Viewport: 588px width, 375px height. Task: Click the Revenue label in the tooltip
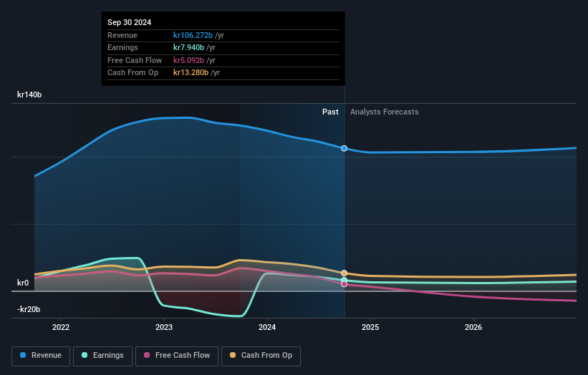(122, 35)
